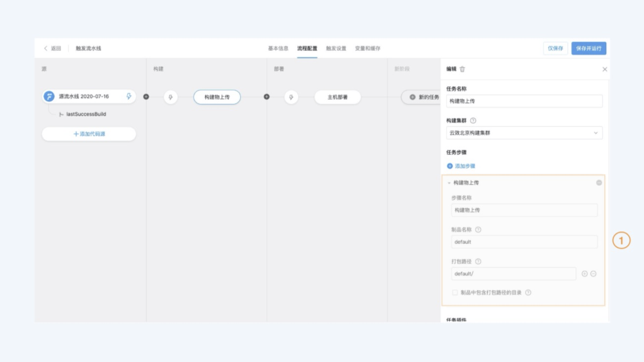Click the trigger lightning icon before 主机部署
This screenshot has height=362, width=644.
(292, 97)
